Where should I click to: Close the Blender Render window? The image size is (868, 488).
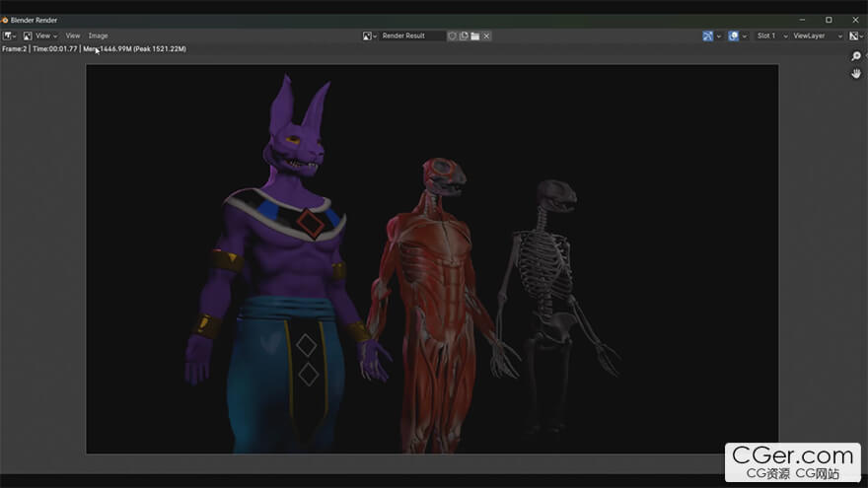(855, 20)
